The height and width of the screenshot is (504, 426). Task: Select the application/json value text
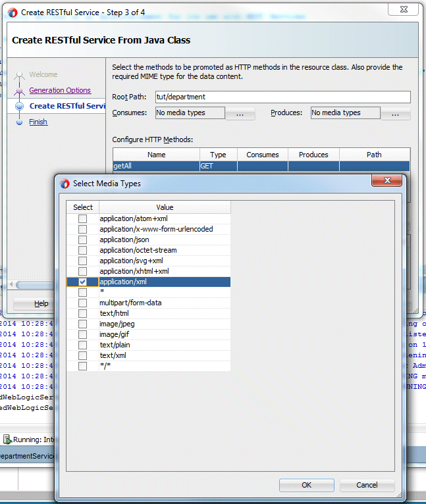[x=124, y=239]
